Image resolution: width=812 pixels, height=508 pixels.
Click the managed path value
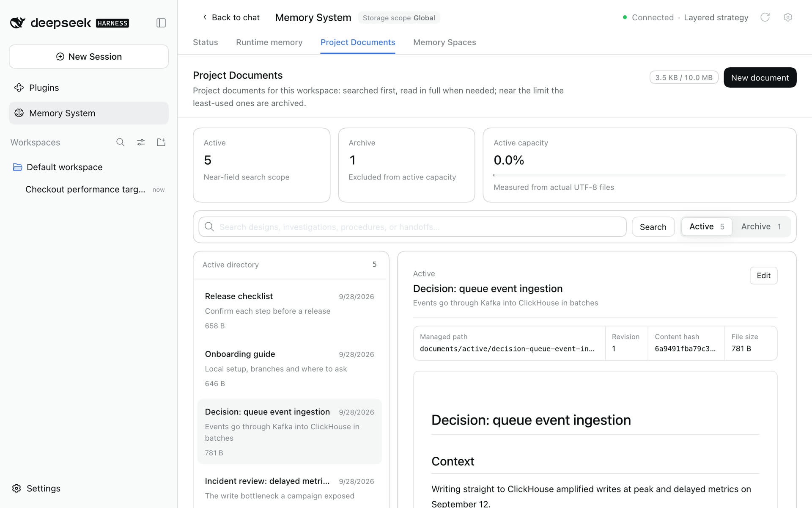(x=507, y=349)
